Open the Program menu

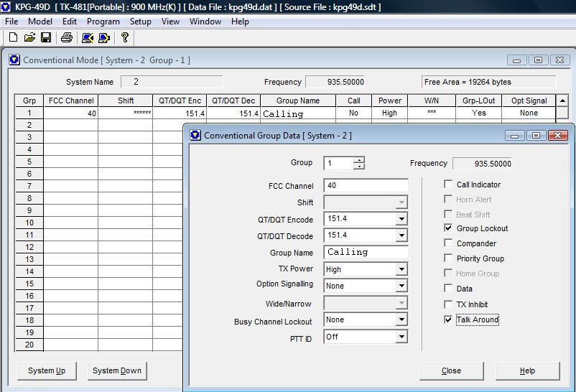coord(103,22)
